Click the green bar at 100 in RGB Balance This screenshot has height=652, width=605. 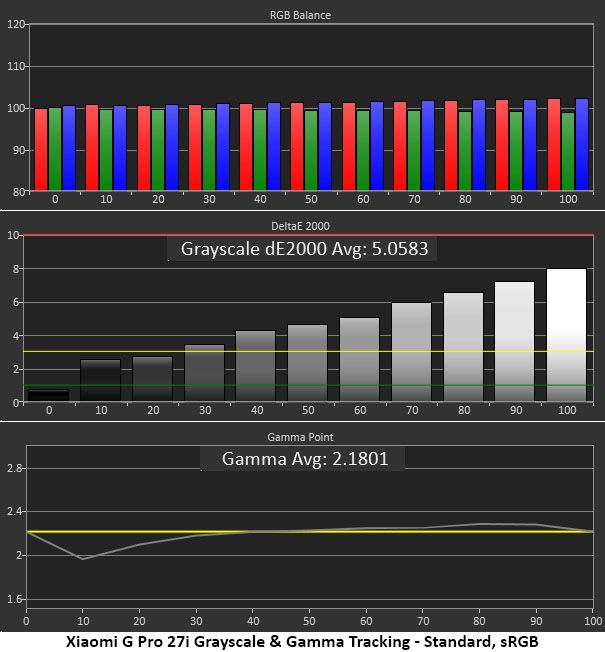568,152
